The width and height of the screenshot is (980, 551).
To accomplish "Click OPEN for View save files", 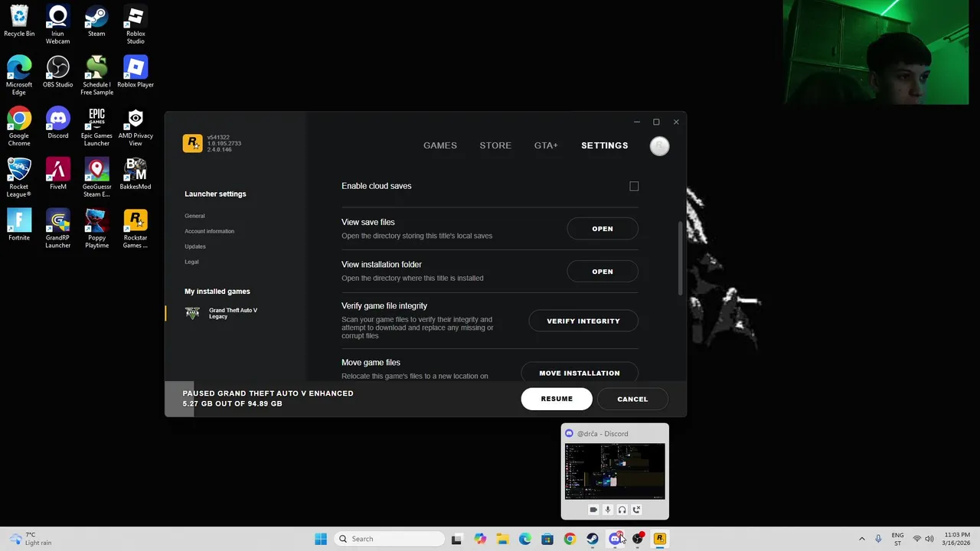I will 603,229.
